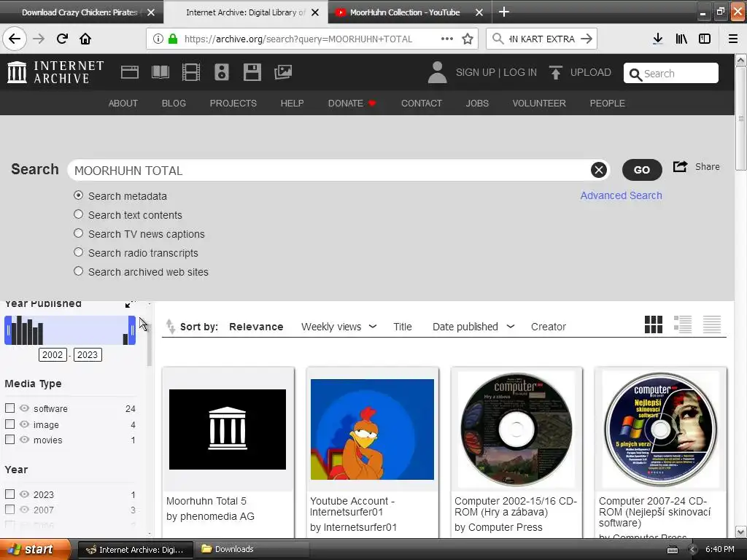Click the SIGN UP link

[475, 72]
